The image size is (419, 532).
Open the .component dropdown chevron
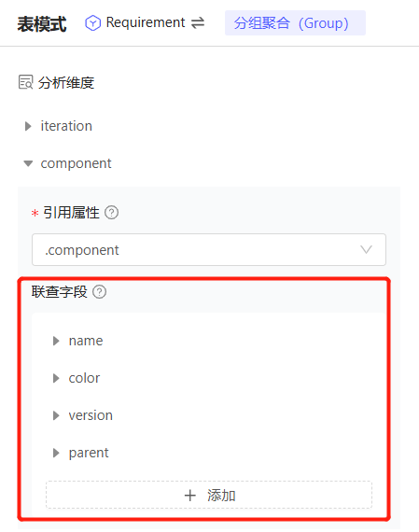[x=366, y=250]
